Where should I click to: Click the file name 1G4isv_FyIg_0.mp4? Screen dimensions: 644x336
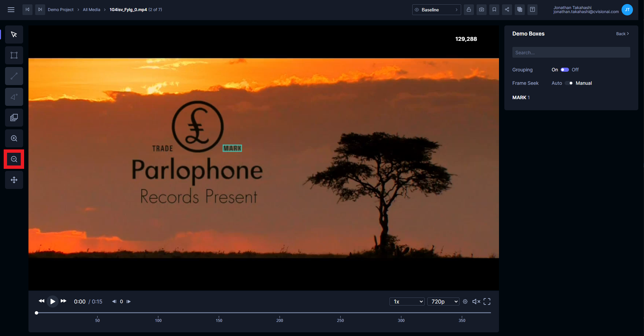[x=128, y=10]
